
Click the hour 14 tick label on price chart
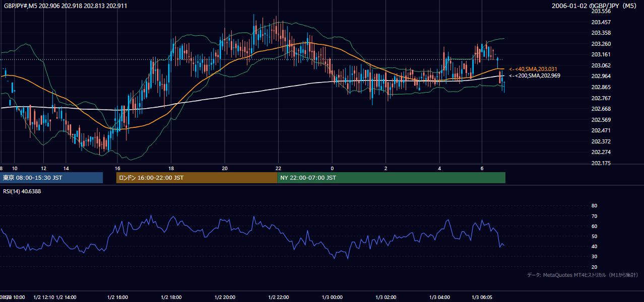click(66, 168)
